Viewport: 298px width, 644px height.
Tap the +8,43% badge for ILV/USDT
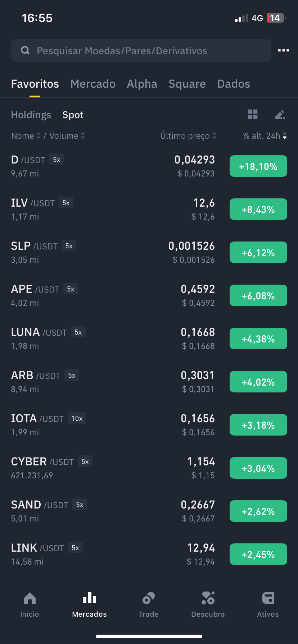click(x=258, y=210)
